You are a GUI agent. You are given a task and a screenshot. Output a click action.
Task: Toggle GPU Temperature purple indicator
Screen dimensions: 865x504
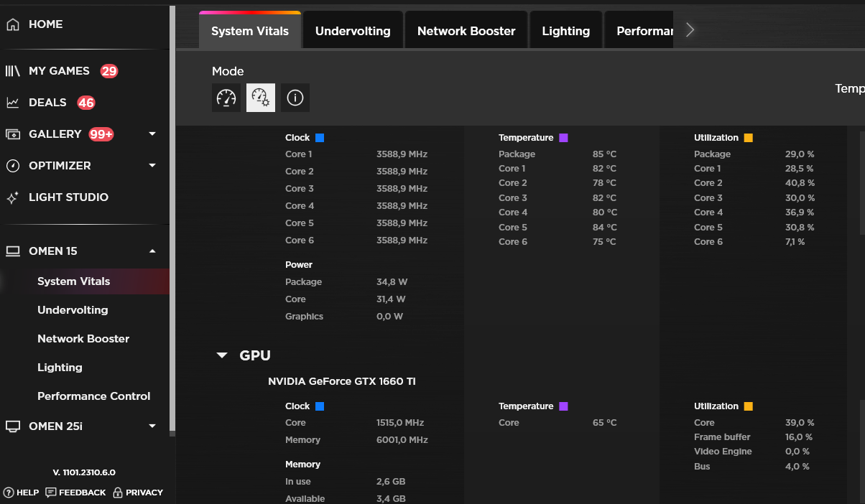click(x=563, y=406)
